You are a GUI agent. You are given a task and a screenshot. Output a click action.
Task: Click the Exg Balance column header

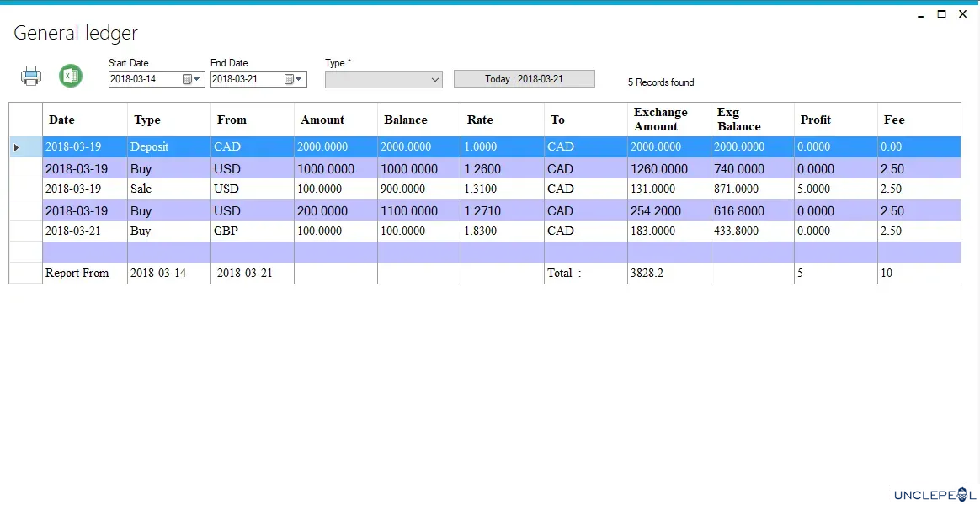point(753,120)
